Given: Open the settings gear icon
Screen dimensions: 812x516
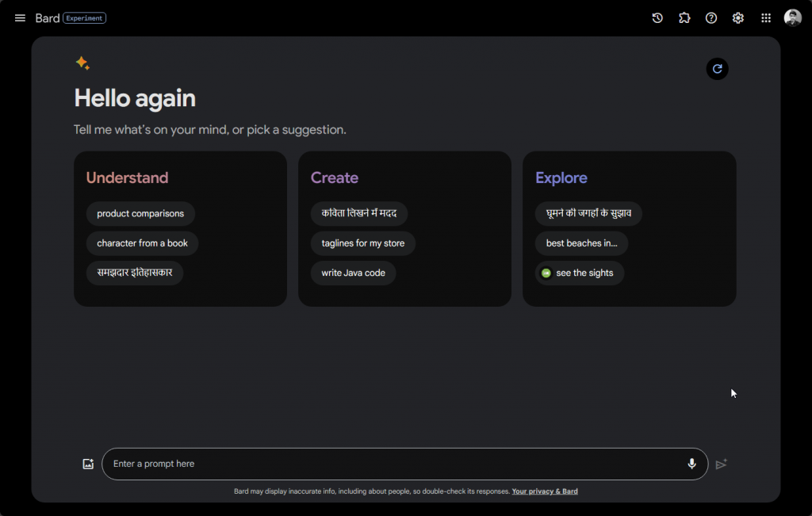Looking at the screenshot, I should (x=738, y=18).
